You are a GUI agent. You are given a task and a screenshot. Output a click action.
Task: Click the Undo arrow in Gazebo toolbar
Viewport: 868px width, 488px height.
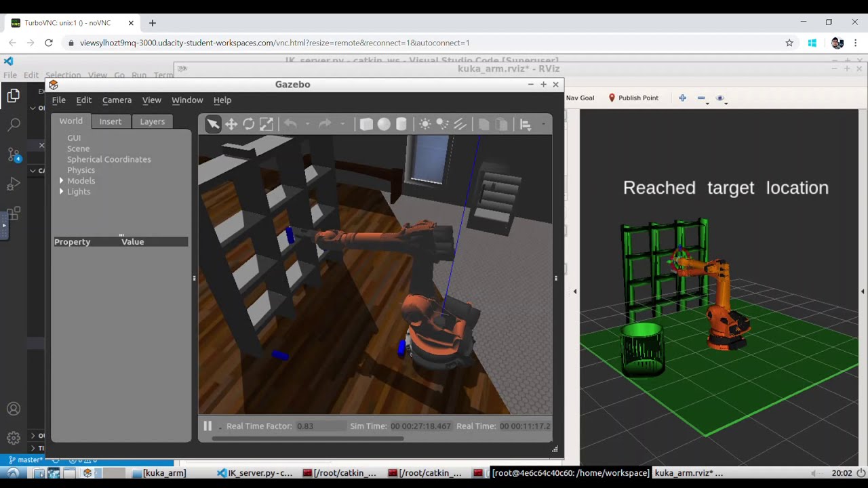[x=290, y=124]
